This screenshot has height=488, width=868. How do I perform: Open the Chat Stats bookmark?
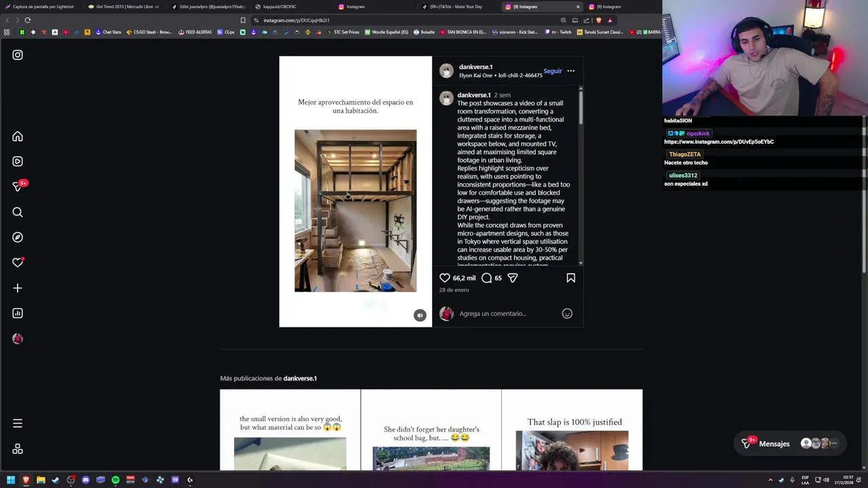108,32
